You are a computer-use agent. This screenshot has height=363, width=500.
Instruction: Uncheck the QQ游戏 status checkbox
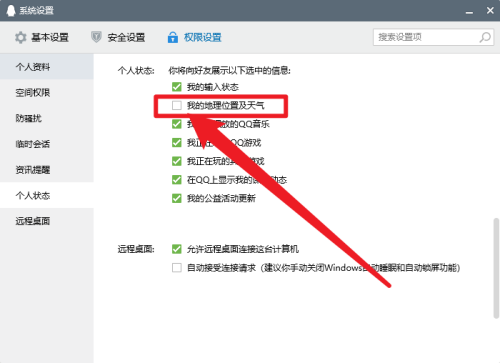point(177,143)
